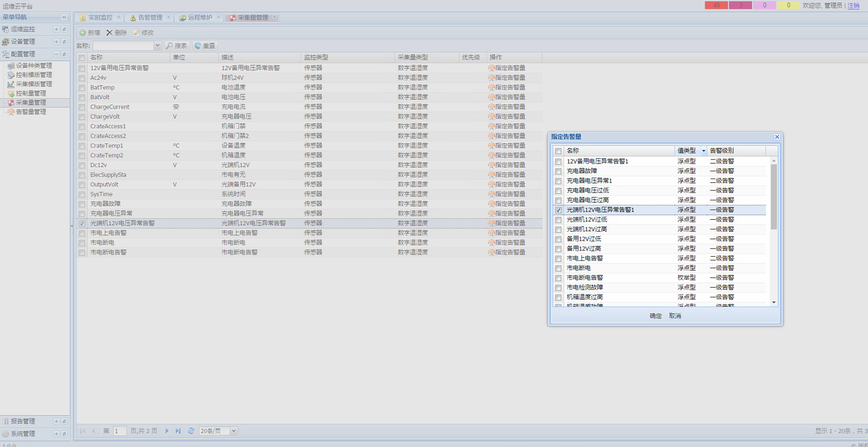The image size is (868, 447).
Task: Click the 重置 reset button
Action: (x=205, y=46)
